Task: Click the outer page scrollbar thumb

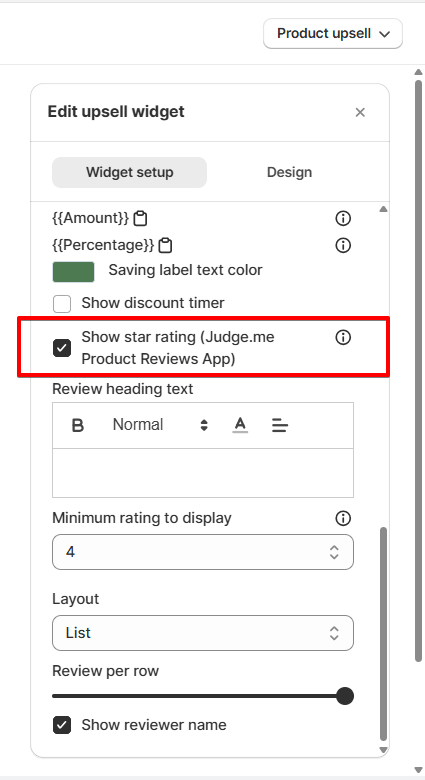Action: click(x=419, y=371)
